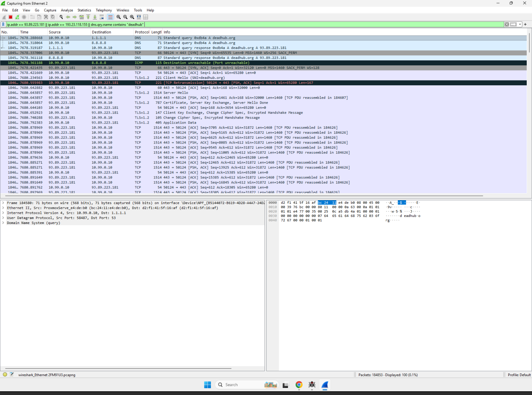Select the Application Data packet row
The width and height of the screenshot is (532, 395).
[264, 123]
